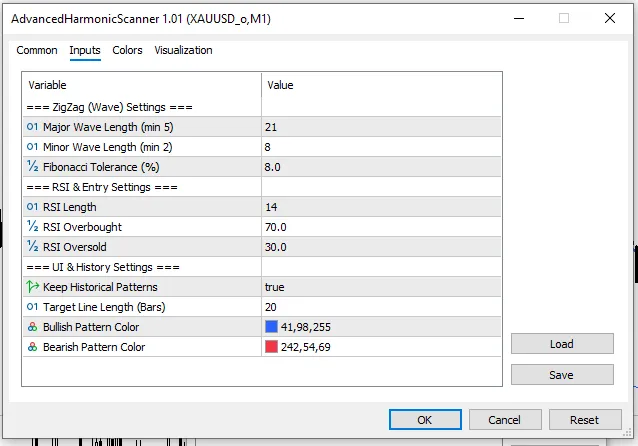The width and height of the screenshot is (638, 446).
Task: Click boolean arrow icon beside Keep Historical Patterns
Action: coord(32,286)
